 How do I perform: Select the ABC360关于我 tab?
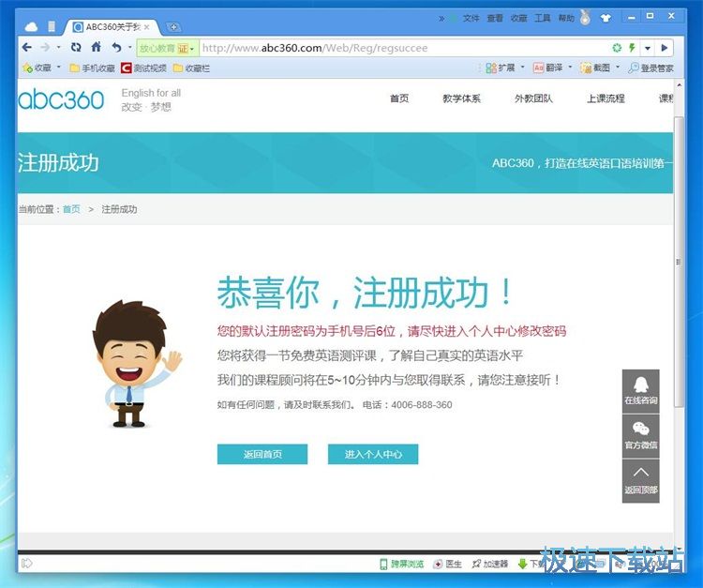(x=112, y=27)
